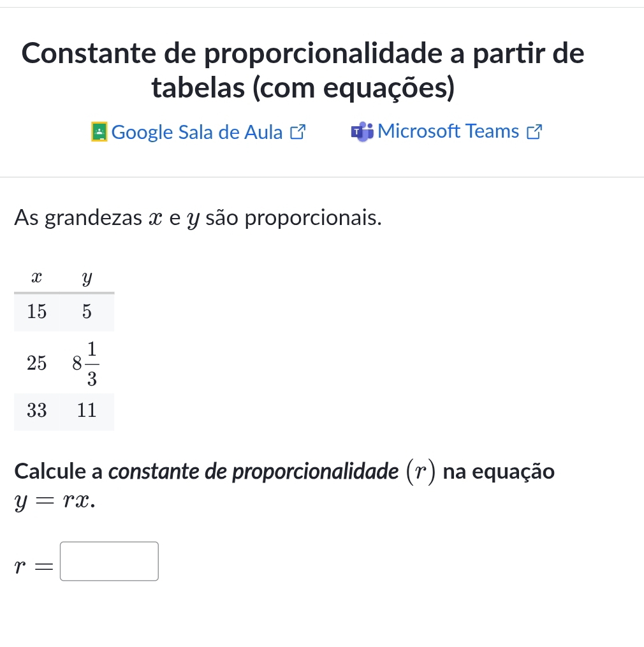Click the Google Classroom green icon
644x647 pixels.
[x=99, y=133]
